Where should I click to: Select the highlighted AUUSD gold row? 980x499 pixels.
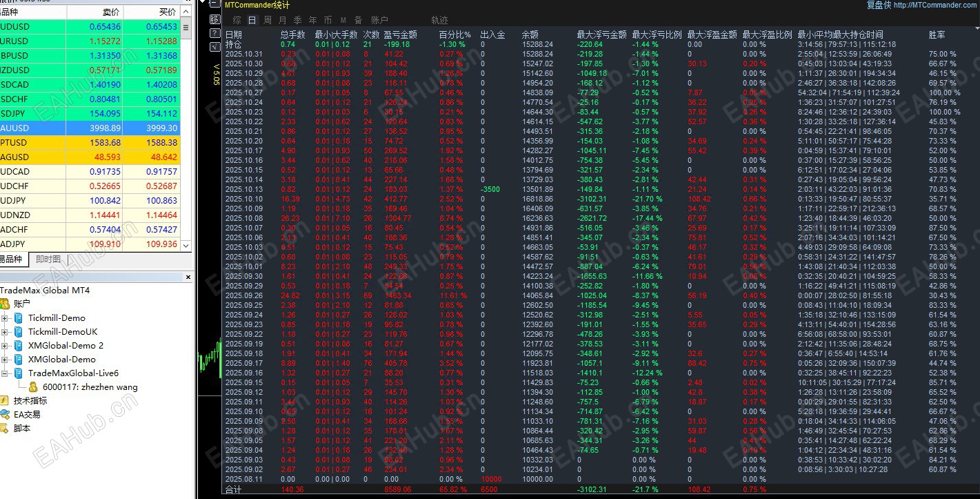pyautogui.click(x=90, y=128)
